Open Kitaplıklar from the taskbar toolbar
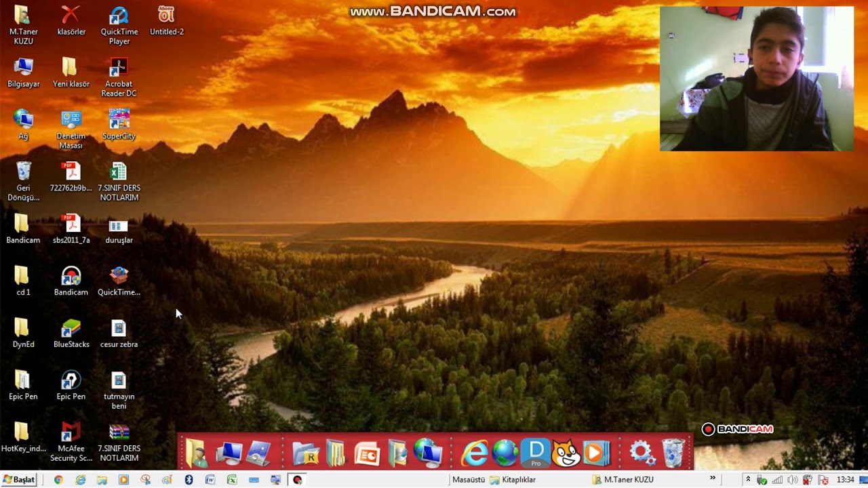 [513, 480]
